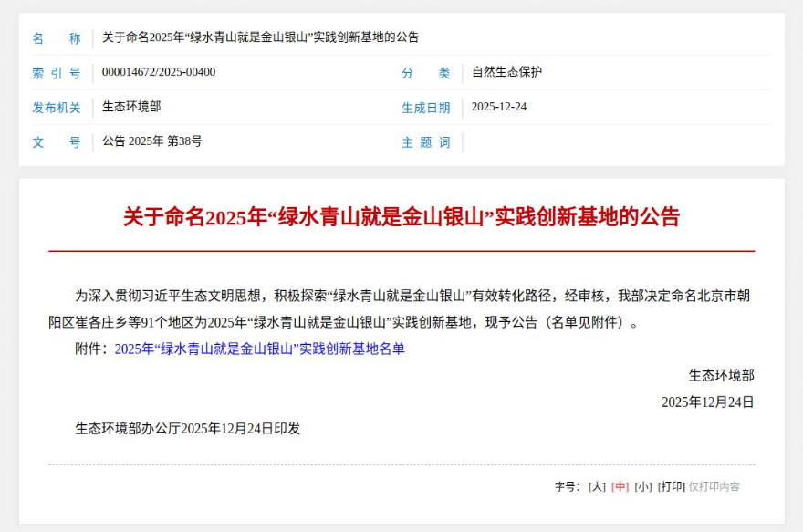This screenshot has height=532, width=803.
Task: Select the red 中 medium font size
Action: (x=620, y=486)
